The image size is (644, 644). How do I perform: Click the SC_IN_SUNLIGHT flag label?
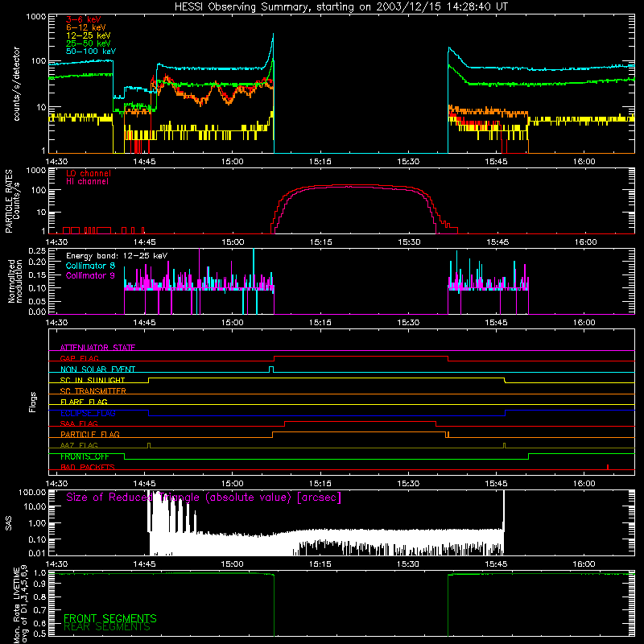tap(93, 380)
